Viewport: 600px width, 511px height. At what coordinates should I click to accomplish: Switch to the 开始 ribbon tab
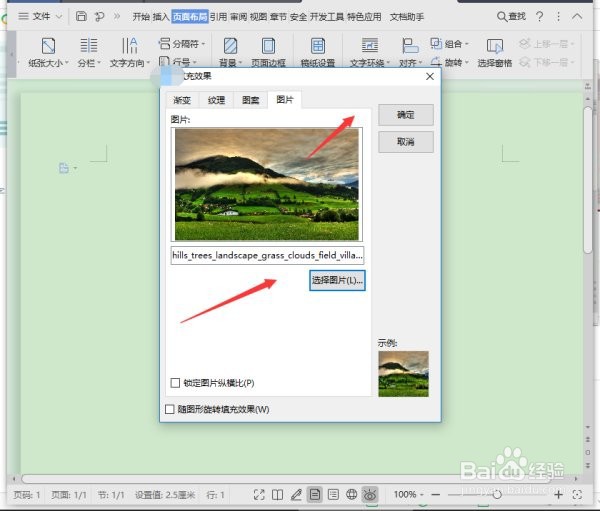[141, 17]
